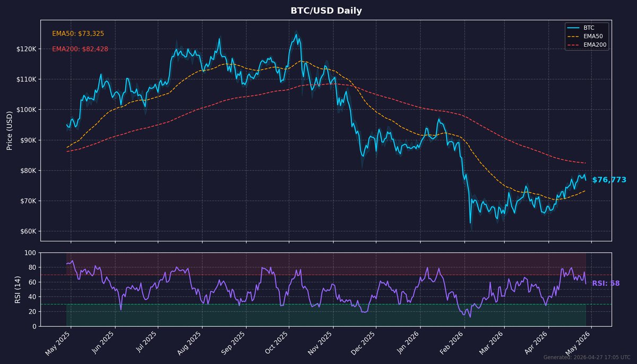
Task: Click the $76,773 current price label
Action: pos(608,180)
